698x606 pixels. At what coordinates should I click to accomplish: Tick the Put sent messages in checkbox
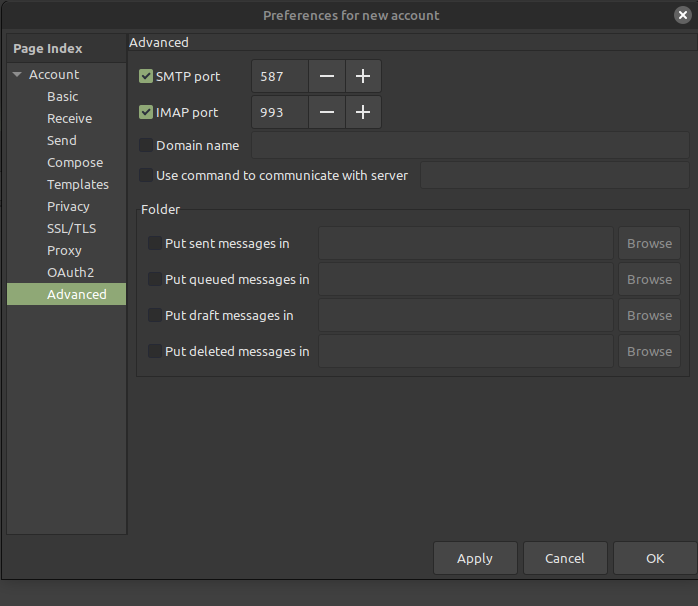point(154,243)
